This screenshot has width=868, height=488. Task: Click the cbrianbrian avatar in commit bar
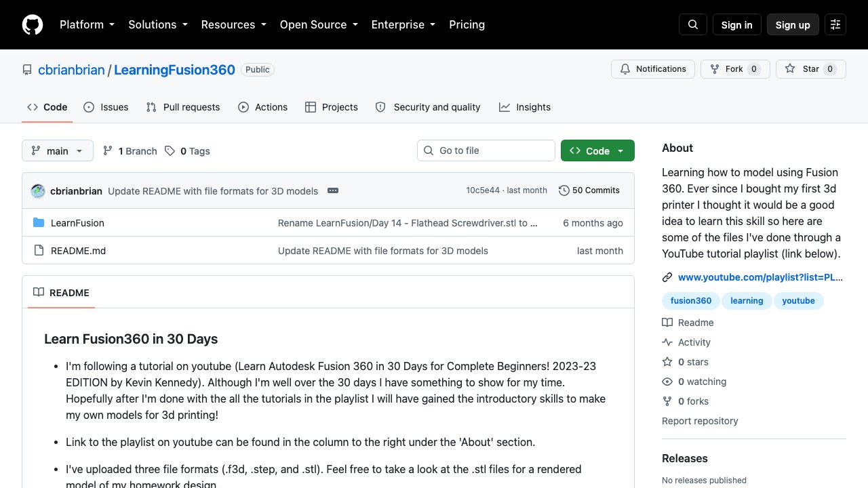click(38, 191)
